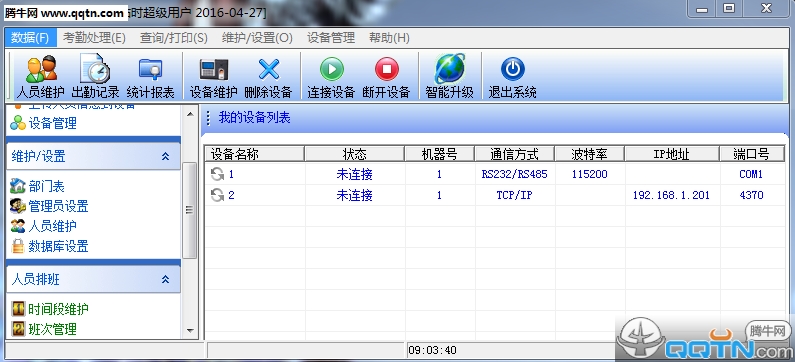Image resolution: width=795 pixels, height=362 pixels.
Task: Open the 帮助(H) menu
Action: pyautogui.click(x=389, y=38)
